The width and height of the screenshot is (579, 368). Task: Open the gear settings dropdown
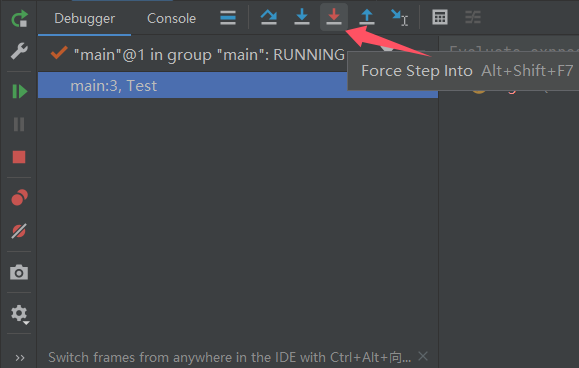pos(19,314)
